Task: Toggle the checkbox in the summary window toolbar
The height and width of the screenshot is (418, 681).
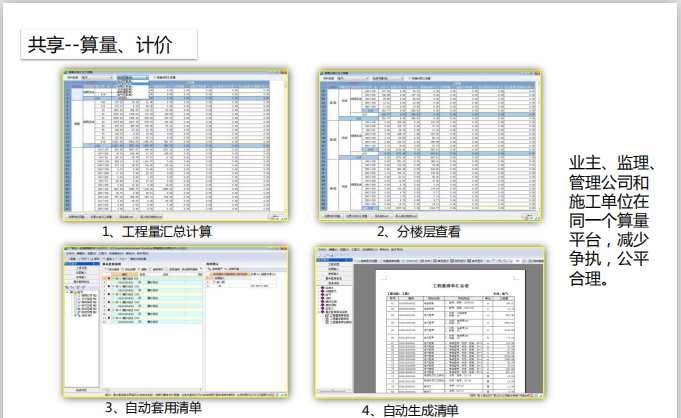Action: pyautogui.click(x=153, y=77)
